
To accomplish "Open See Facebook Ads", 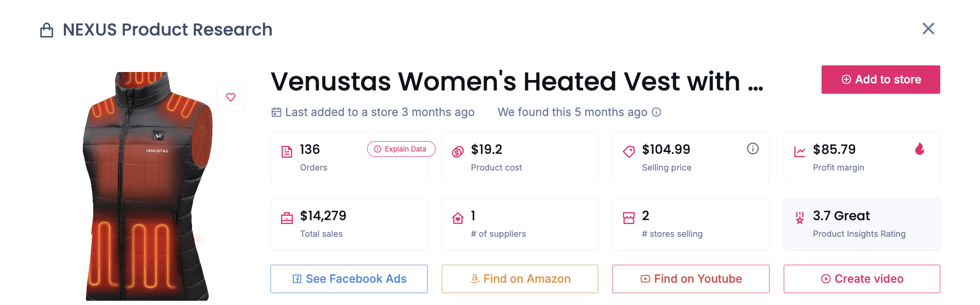I will 349,279.
